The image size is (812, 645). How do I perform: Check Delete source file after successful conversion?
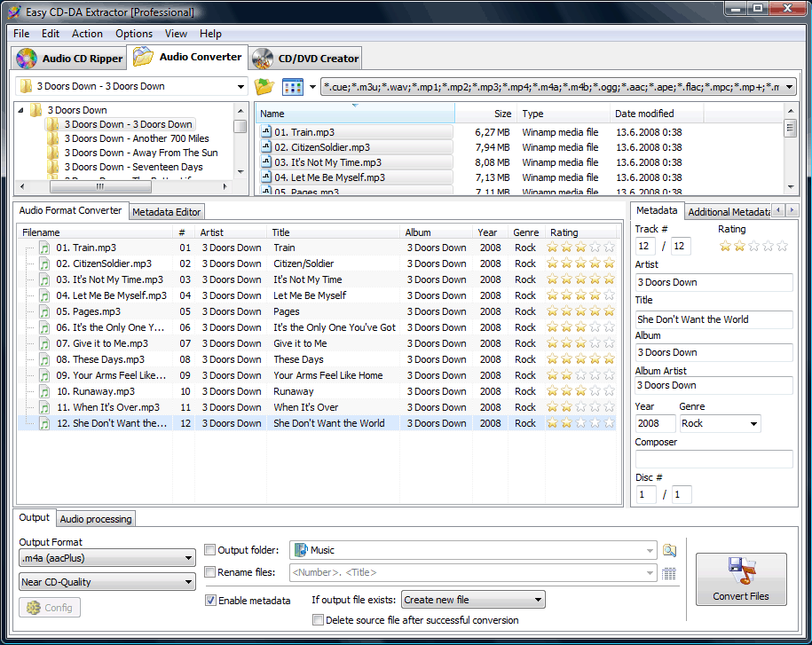318,619
